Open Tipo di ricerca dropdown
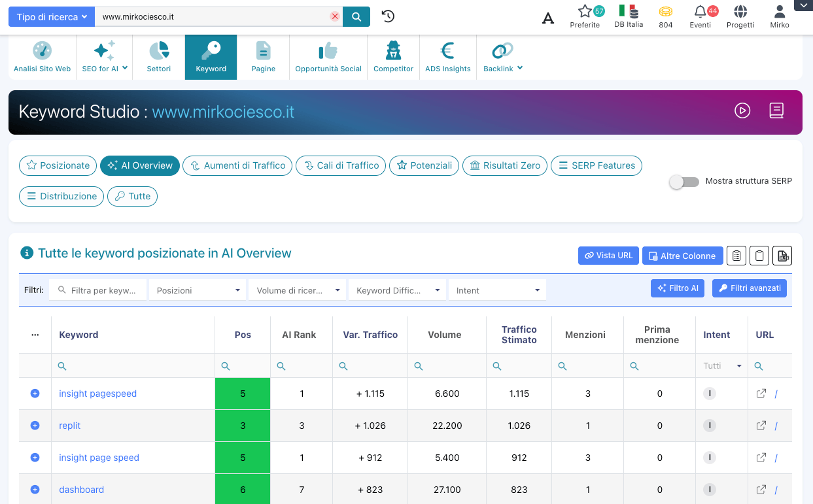 [52, 17]
